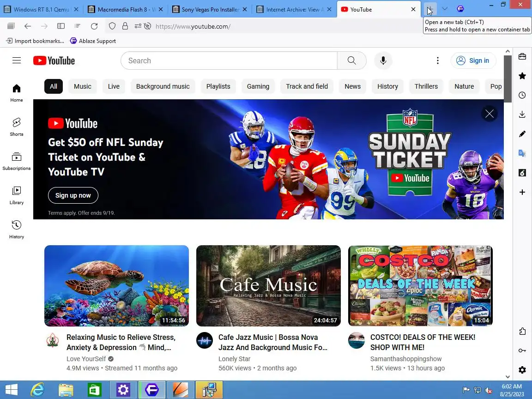Add new panel with plus in sidebar
This screenshot has height=399, width=532.
pos(522,192)
